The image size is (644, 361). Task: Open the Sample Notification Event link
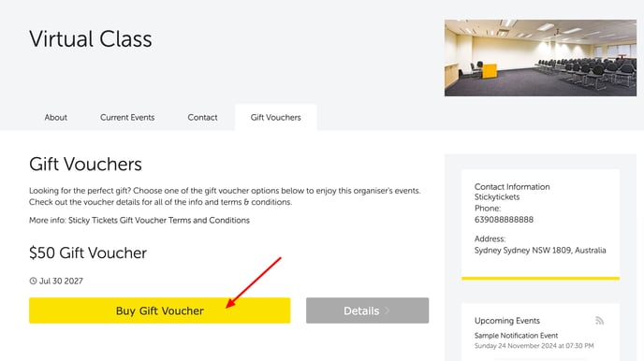516,336
